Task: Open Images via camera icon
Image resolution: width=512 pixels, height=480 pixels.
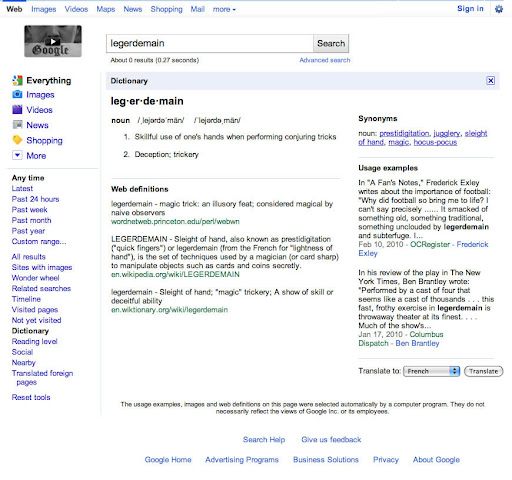Action: [17, 95]
